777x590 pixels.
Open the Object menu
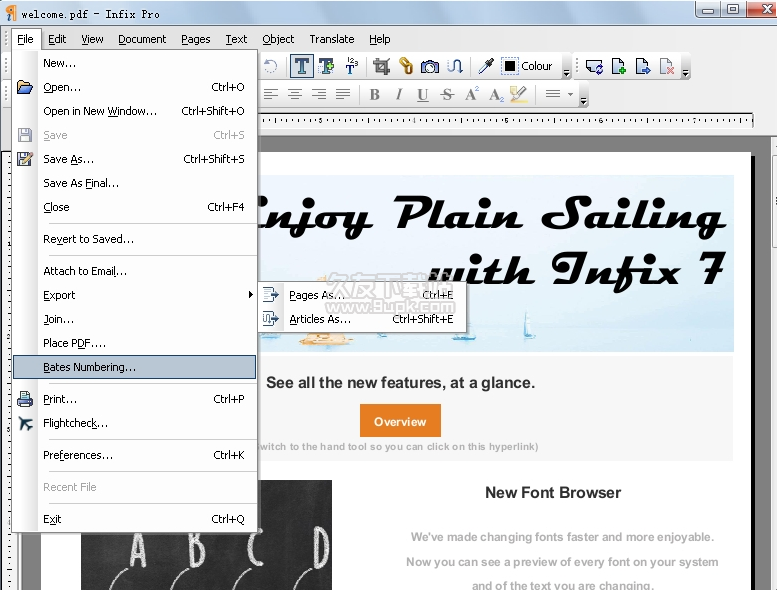point(278,39)
